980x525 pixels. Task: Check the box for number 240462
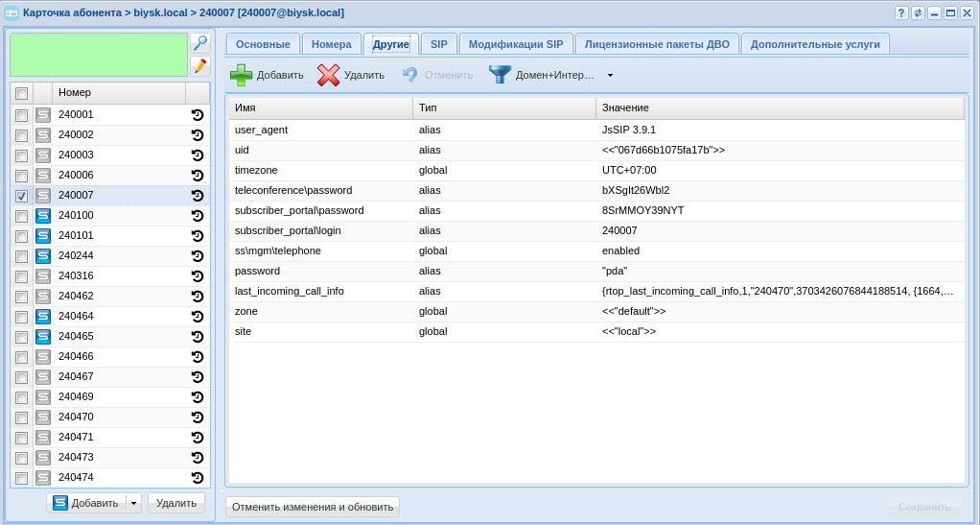[x=21, y=297]
